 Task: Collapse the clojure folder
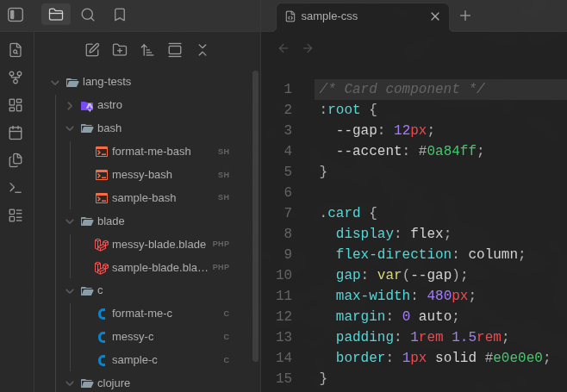pyautogui.click(x=70, y=383)
